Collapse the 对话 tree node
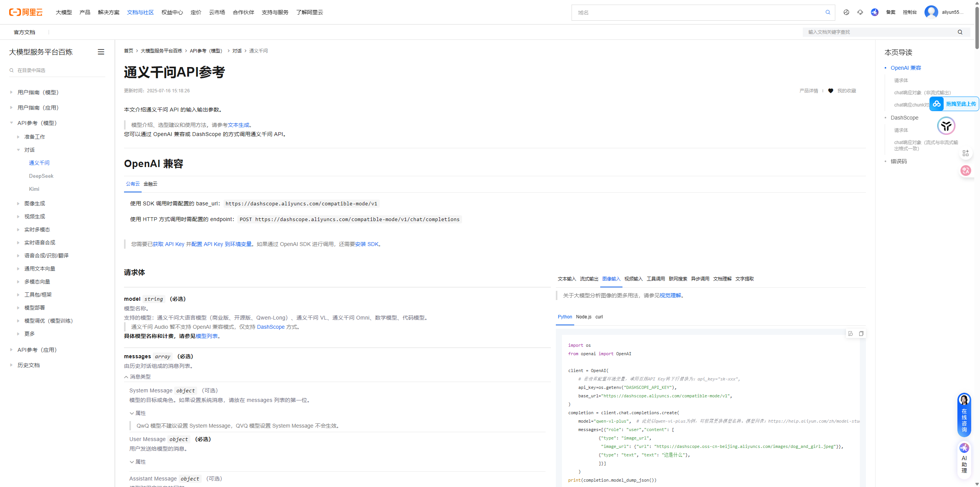Viewport: 980px width, 487px height. click(18, 150)
